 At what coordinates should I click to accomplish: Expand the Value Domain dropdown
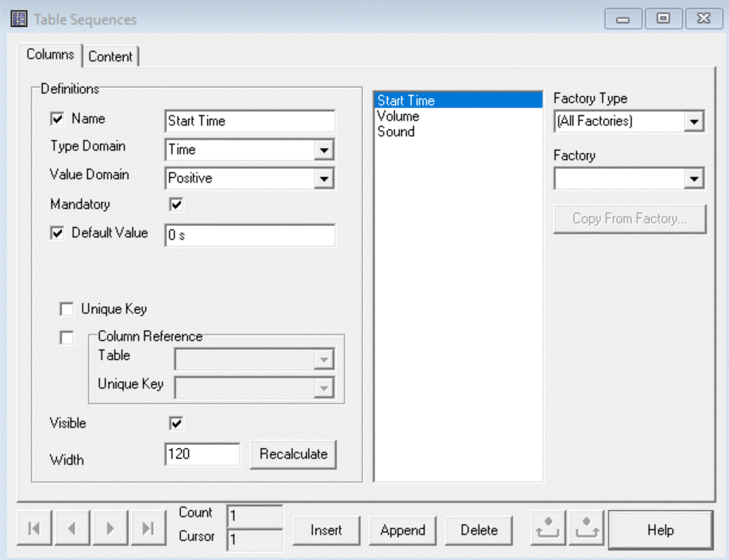(x=324, y=178)
